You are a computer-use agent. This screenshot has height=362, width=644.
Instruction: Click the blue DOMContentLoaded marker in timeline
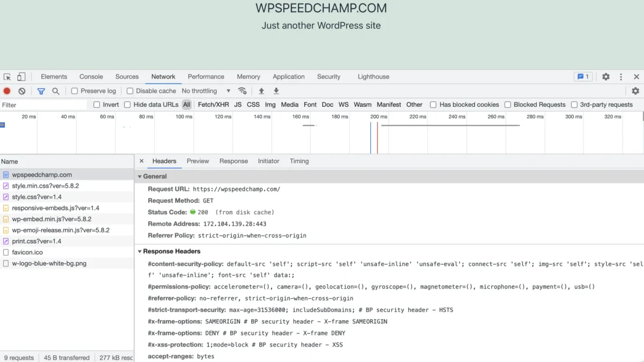pyautogui.click(x=370, y=138)
